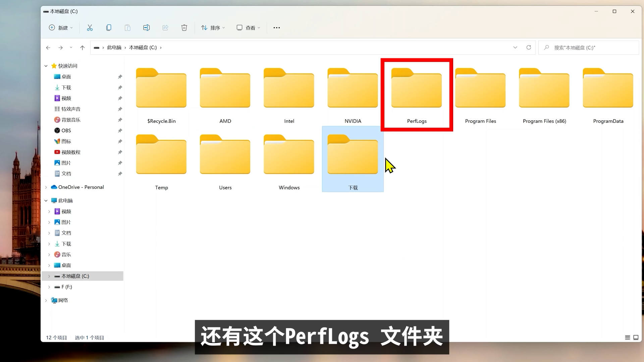Share the selected folder
Image resolution: width=644 pixels, height=362 pixels.
165,27
